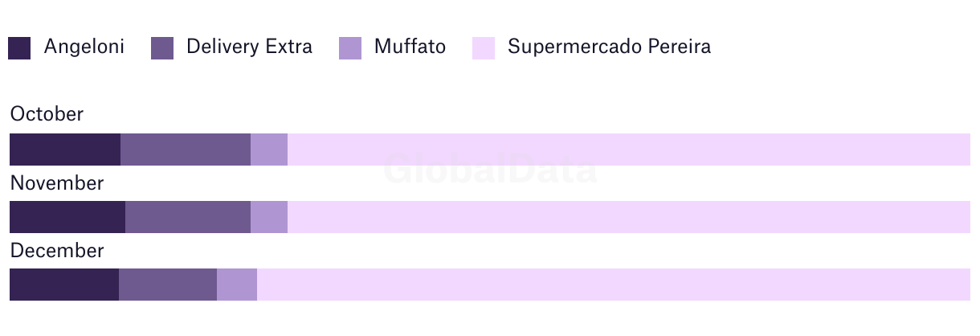Click October's Muffato bar segment
Screen dimensions: 980x336
(269, 150)
